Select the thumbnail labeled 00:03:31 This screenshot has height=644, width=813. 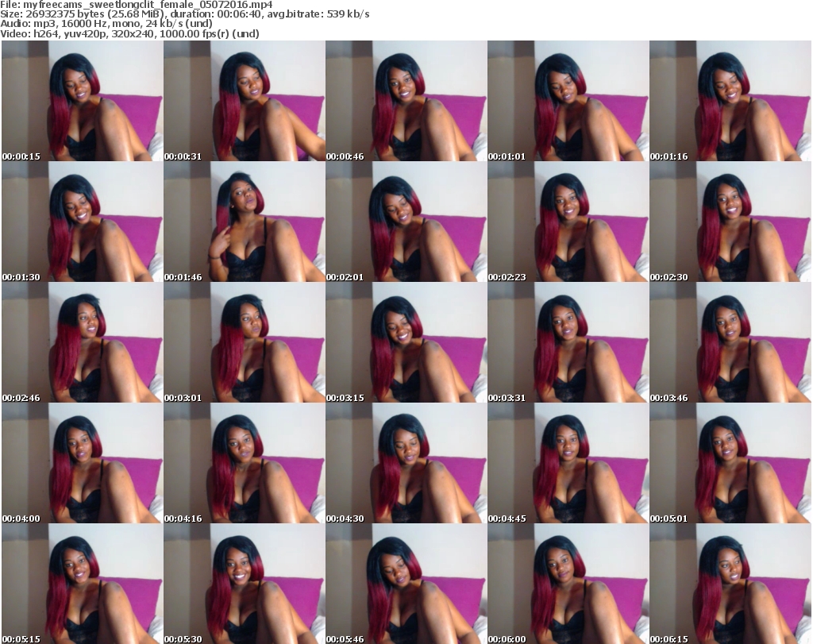point(568,343)
